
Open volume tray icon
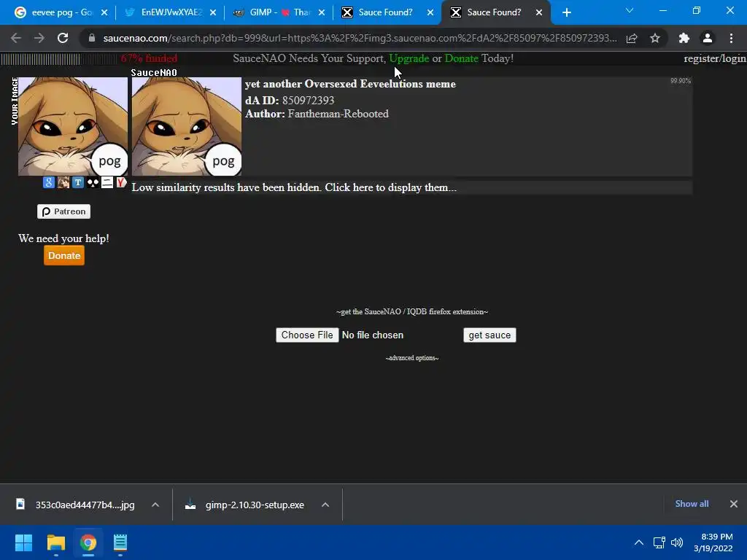[676, 542]
